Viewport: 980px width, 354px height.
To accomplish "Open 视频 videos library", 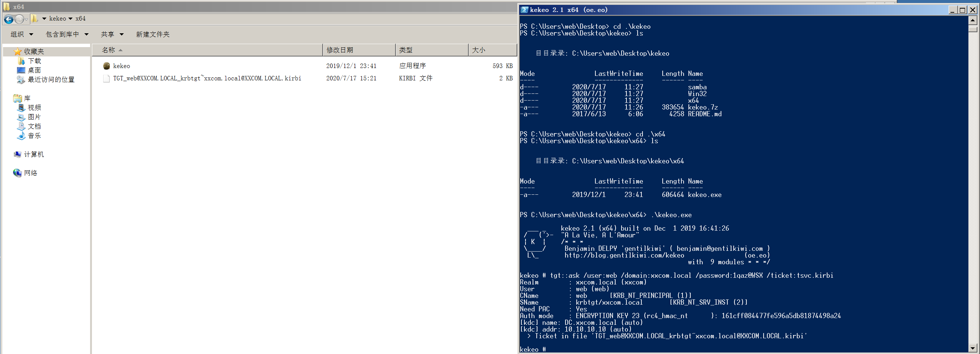I will tap(34, 108).
